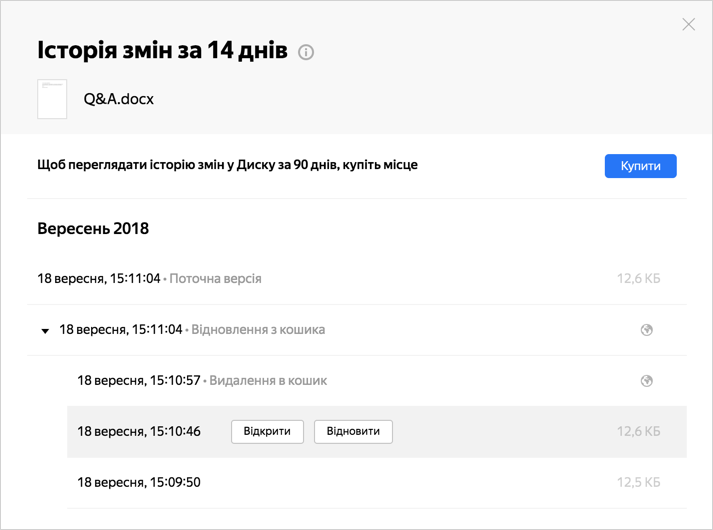This screenshot has height=530, width=713.
Task: Close the version history dialog
Action: point(688,24)
